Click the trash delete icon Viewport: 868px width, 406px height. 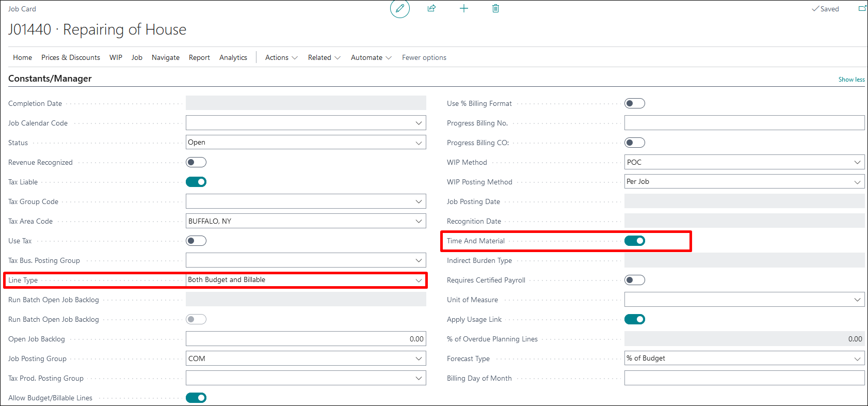coord(495,8)
